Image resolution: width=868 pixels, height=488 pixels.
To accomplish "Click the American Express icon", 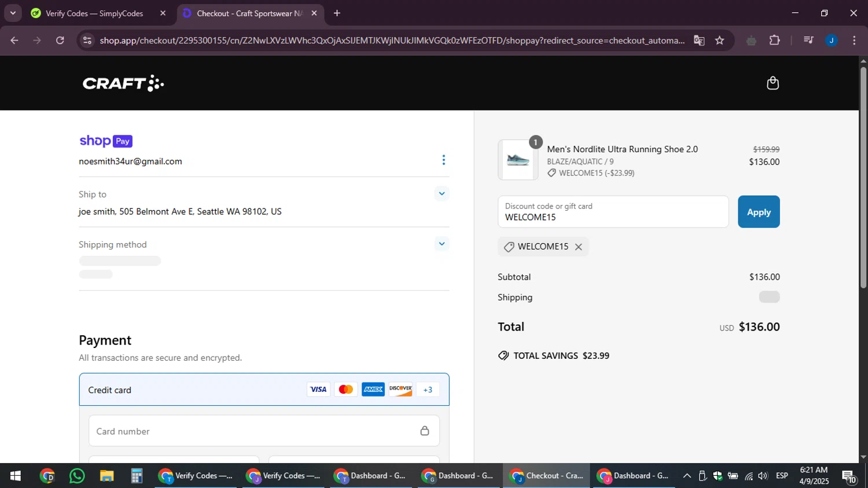I will (x=373, y=390).
